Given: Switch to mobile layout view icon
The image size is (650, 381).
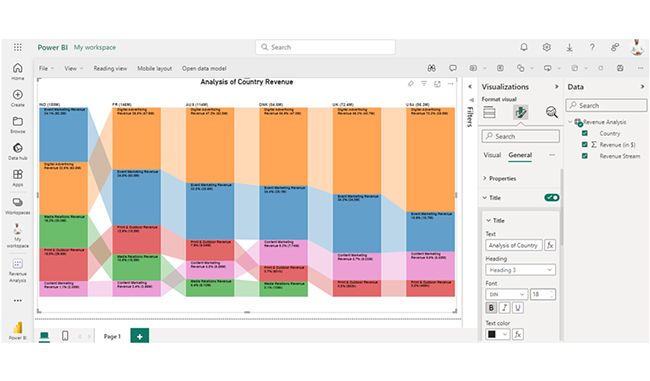Looking at the screenshot, I should [x=65, y=336].
